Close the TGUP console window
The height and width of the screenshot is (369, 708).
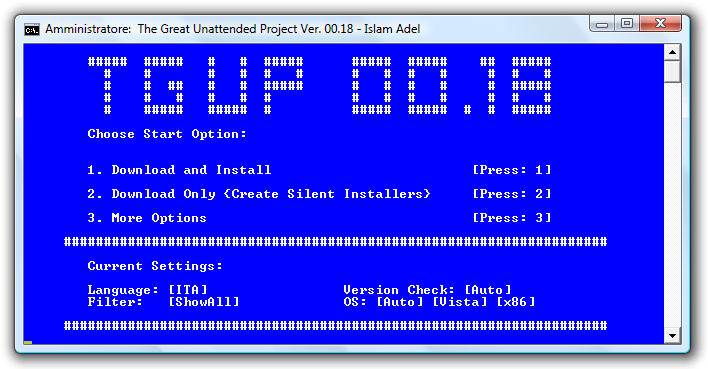point(660,23)
